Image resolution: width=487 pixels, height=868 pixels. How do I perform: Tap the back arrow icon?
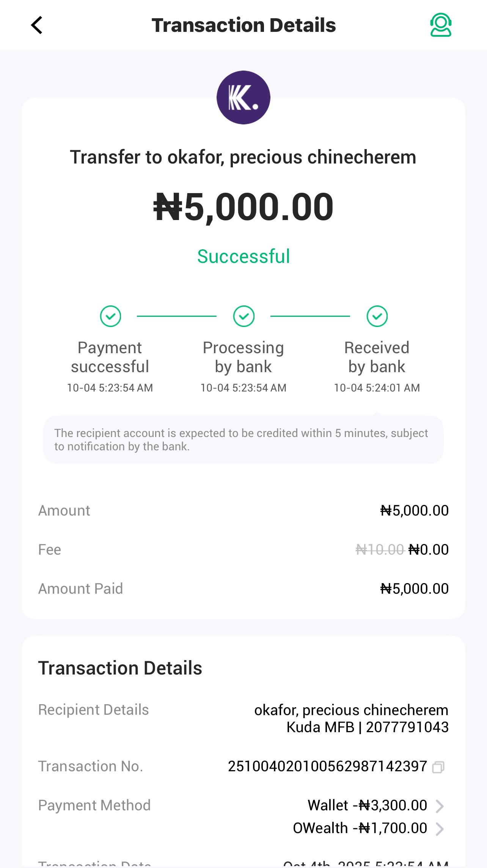pos(37,25)
